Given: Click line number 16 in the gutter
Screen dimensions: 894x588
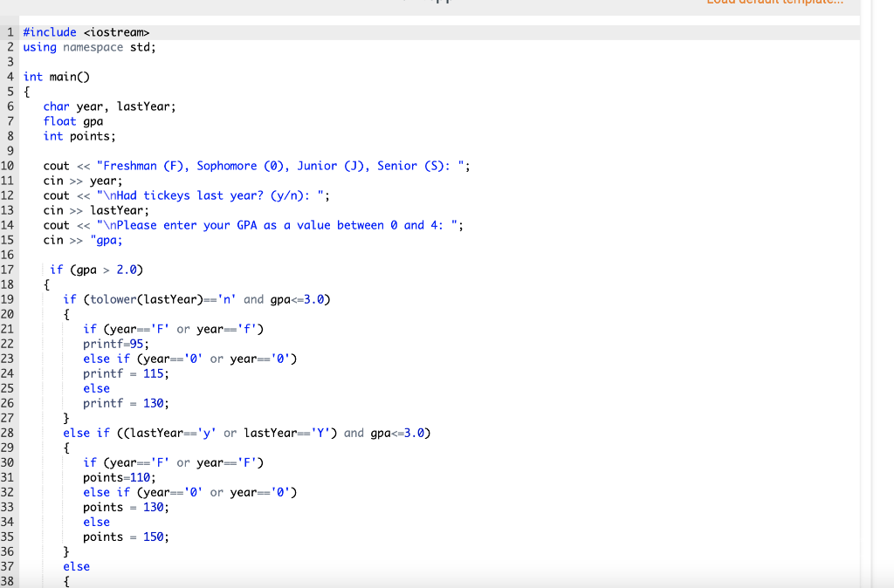Looking at the screenshot, I should tap(7, 255).
